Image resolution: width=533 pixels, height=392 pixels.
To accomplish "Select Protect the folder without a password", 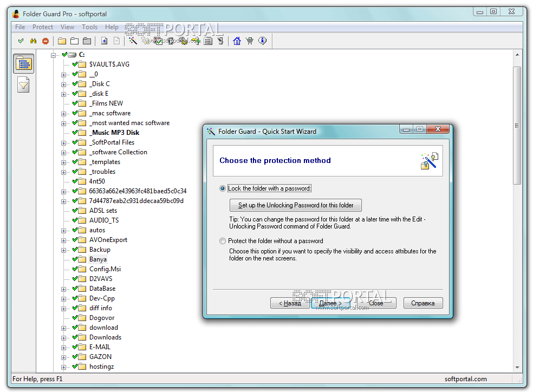I will tap(222, 241).
